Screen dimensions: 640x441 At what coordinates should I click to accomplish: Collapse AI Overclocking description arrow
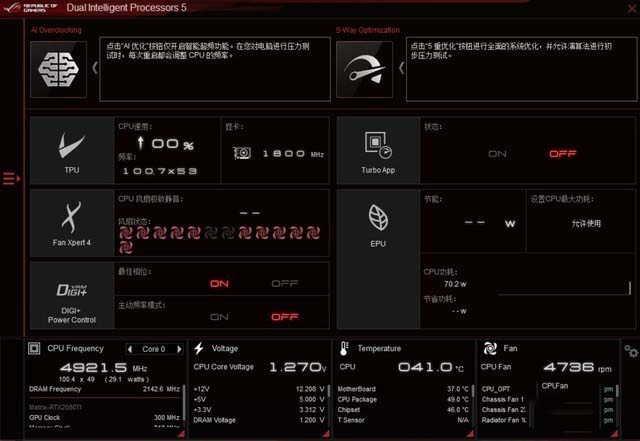[95, 68]
